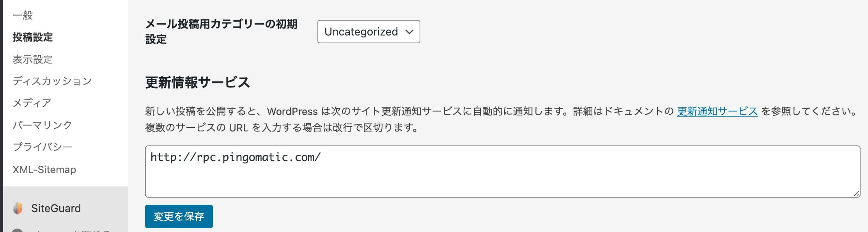The height and width of the screenshot is (232, 868).
Task: Go to 表示設定 settings
Action: [x=33, y=59]
